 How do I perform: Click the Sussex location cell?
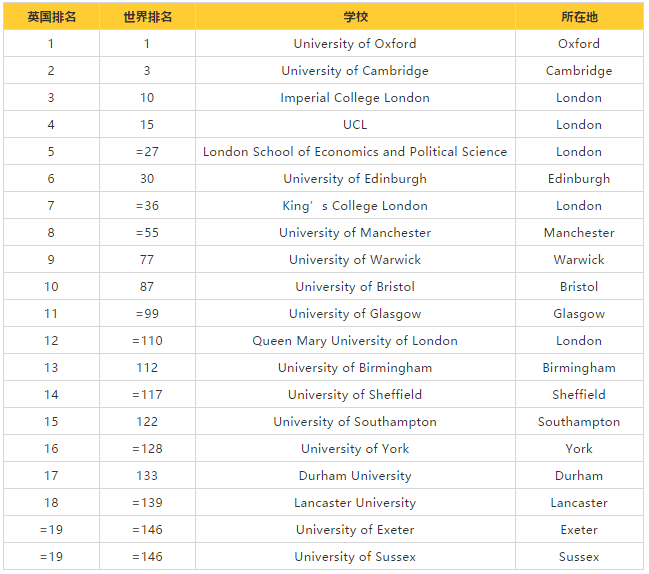coord(579,557)
